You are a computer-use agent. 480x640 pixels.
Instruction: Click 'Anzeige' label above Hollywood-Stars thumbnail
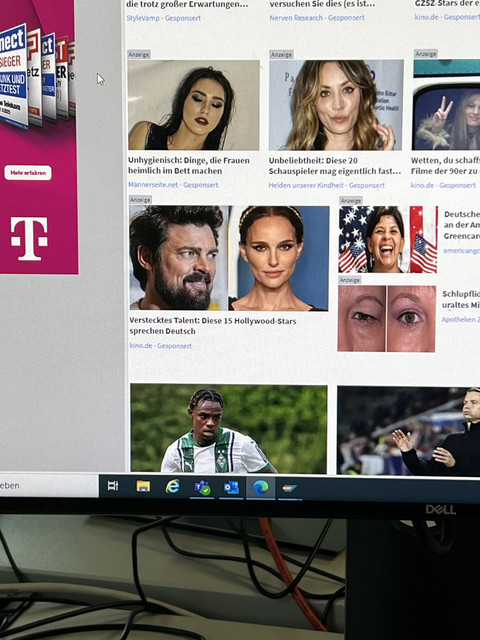140,200
